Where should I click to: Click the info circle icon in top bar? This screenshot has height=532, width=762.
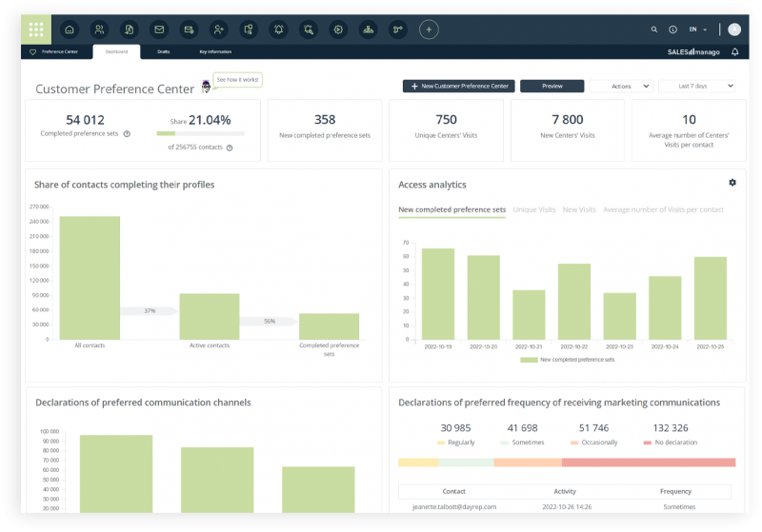click(x=673, y=30)
